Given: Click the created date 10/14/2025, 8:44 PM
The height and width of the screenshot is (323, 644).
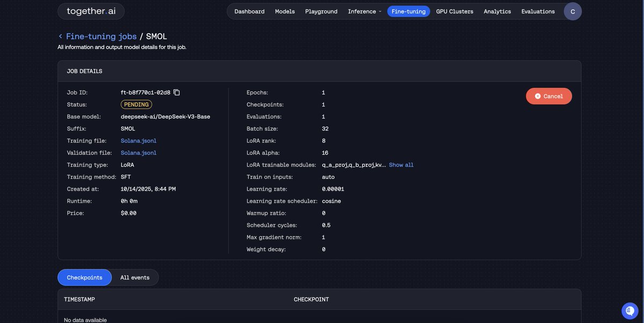Looking at the screenshot, I should (148, 189).
